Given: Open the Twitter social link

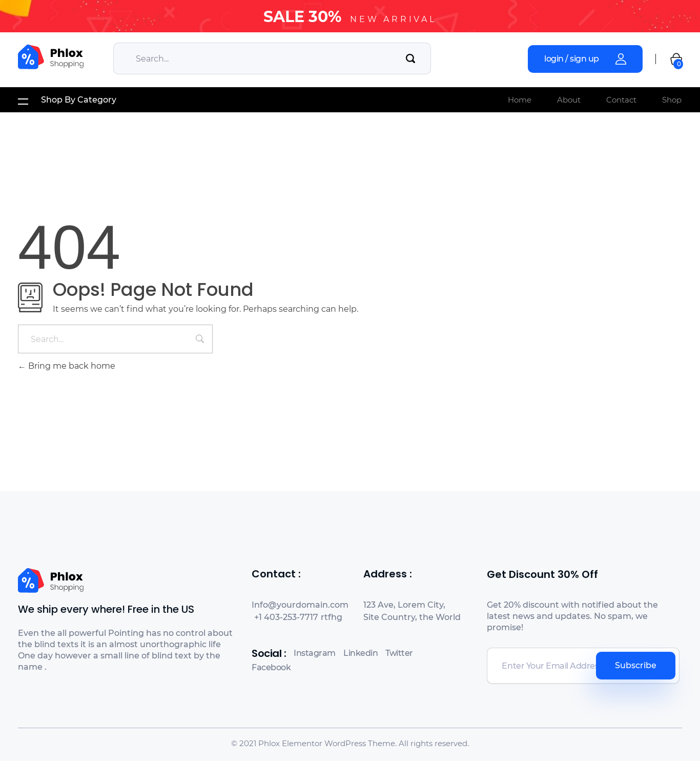Looking at the screenshot, I should click(x=399, y=653).
